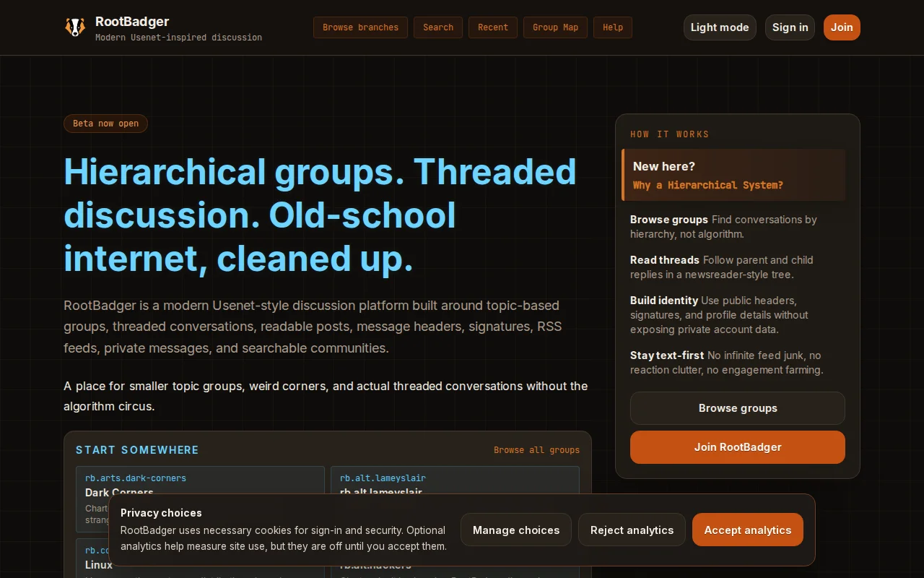Click the Browse groups button in sidebar
924x578 pixels.
(x=738, y=408)
